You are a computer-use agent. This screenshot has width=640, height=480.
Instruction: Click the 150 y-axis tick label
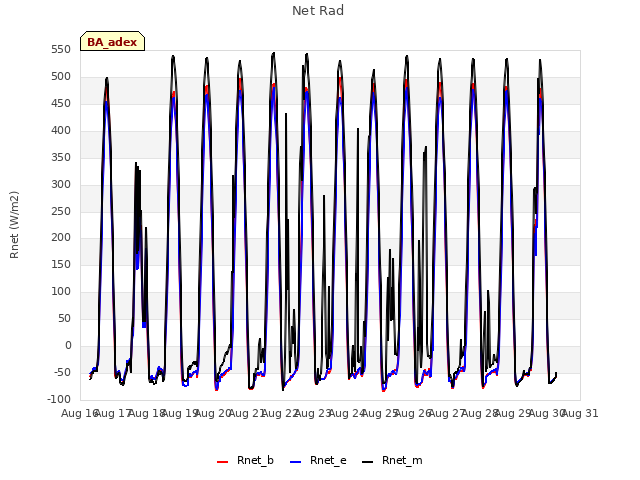(x=61, y=265)
